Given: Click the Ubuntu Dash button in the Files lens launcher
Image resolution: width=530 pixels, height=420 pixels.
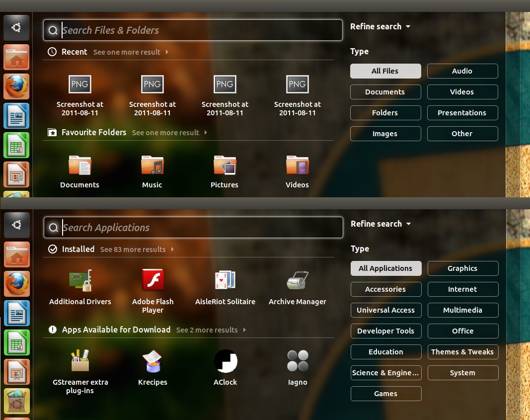Looking at the screenshot, I should point(16,28).
